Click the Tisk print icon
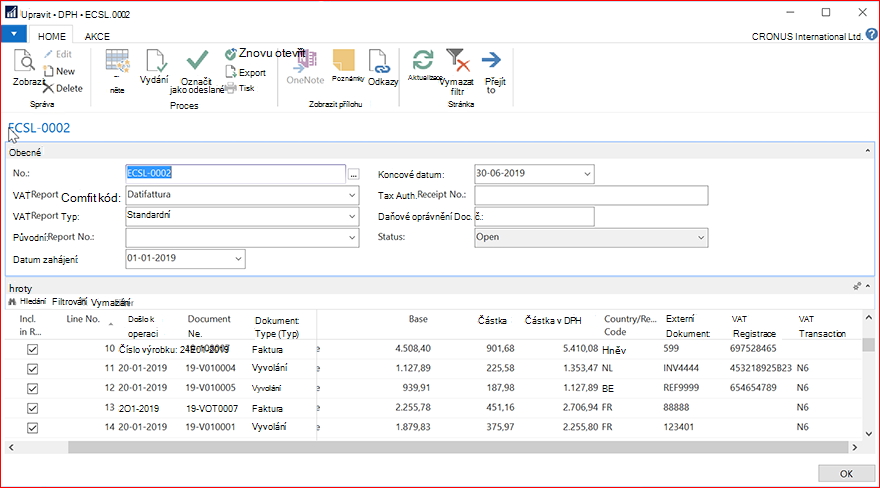 (x=230, y=89)
